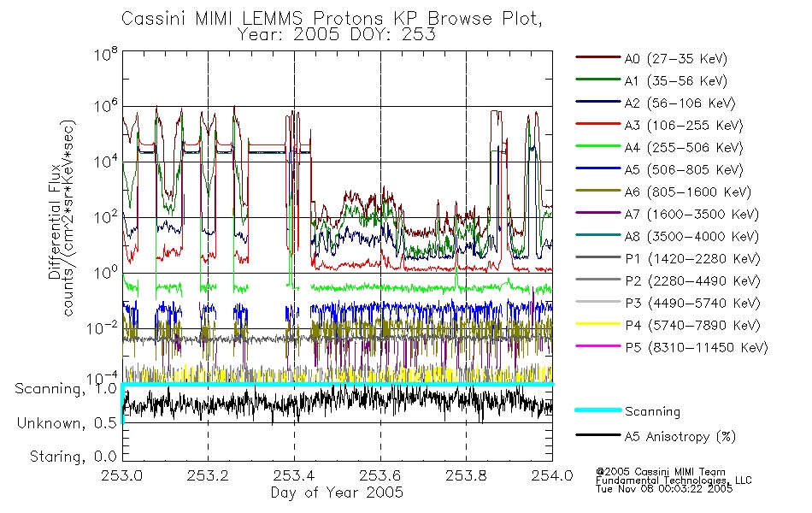
Task: Click the 10^-2 y-axis tick label
Action: click(102, 328)
